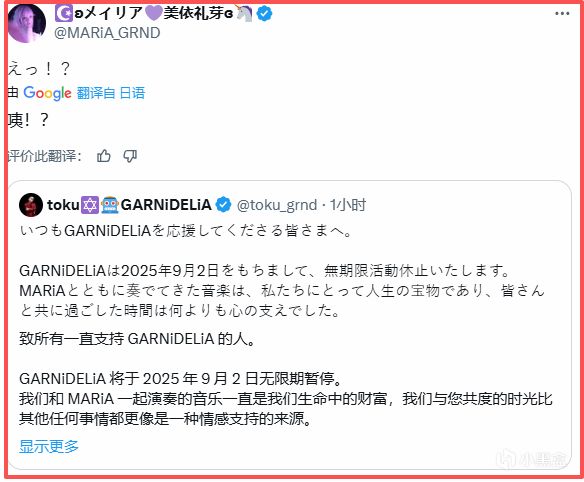Open MARiA's profile picture

[27, 23]
